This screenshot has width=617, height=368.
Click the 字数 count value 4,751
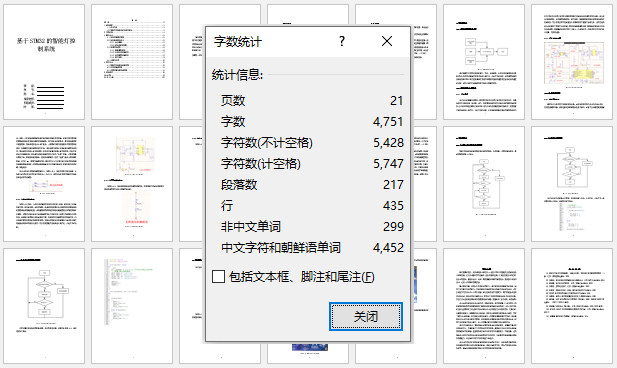click(x=388, y=122)
